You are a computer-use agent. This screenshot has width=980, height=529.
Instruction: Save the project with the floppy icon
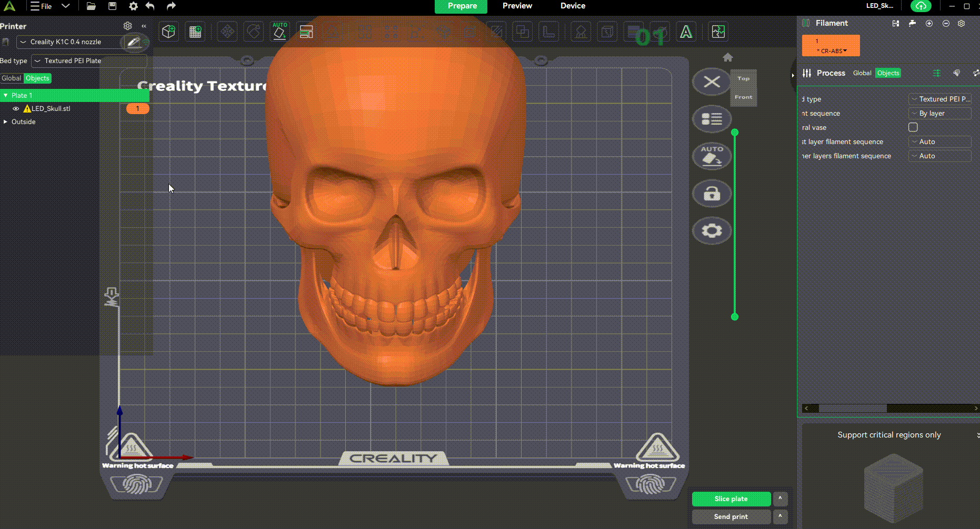pos(112,6)
